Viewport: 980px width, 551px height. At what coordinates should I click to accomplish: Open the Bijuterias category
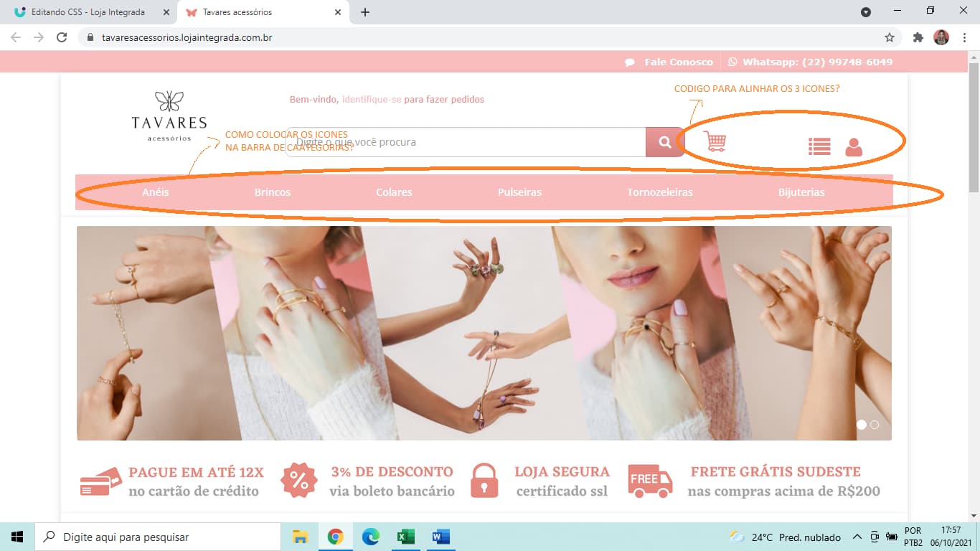801,192
